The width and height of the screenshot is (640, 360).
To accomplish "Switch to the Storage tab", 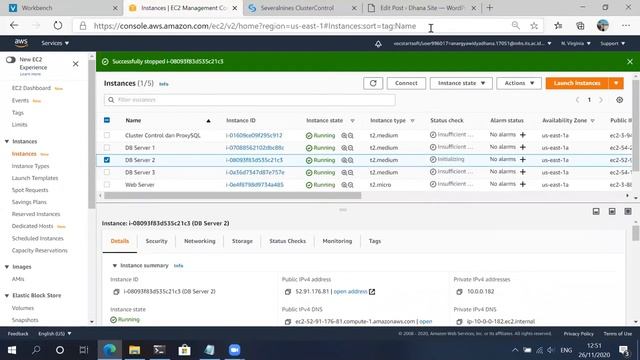I will pos(242,241).
